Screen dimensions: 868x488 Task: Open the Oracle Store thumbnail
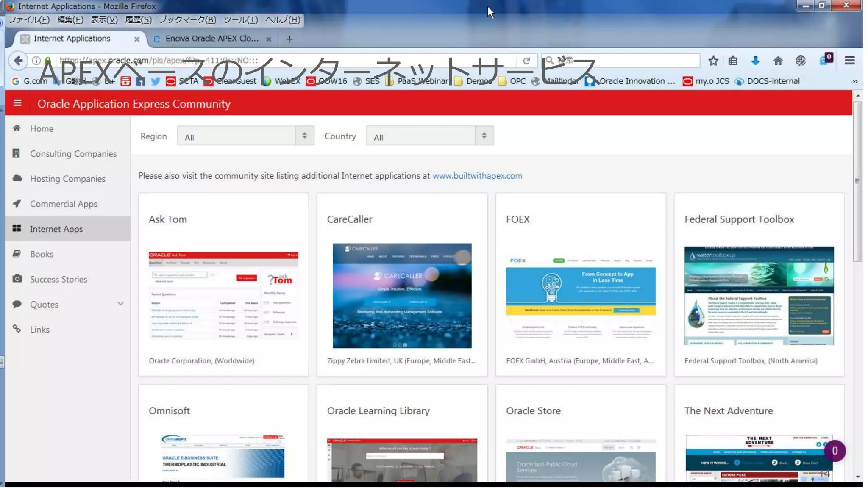[581, 460]
